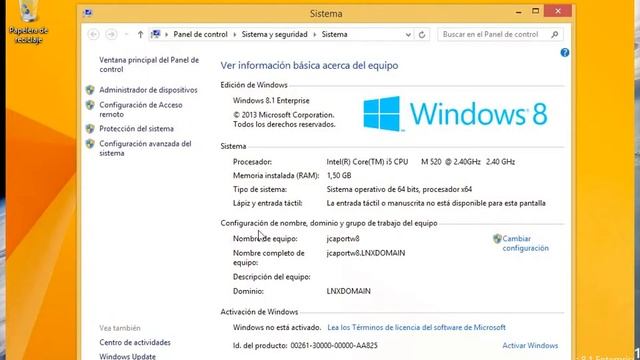The height and width of the screenshot is (360, 640).
Task: Go forward with the forward arrow
Action: pos(111,35)
